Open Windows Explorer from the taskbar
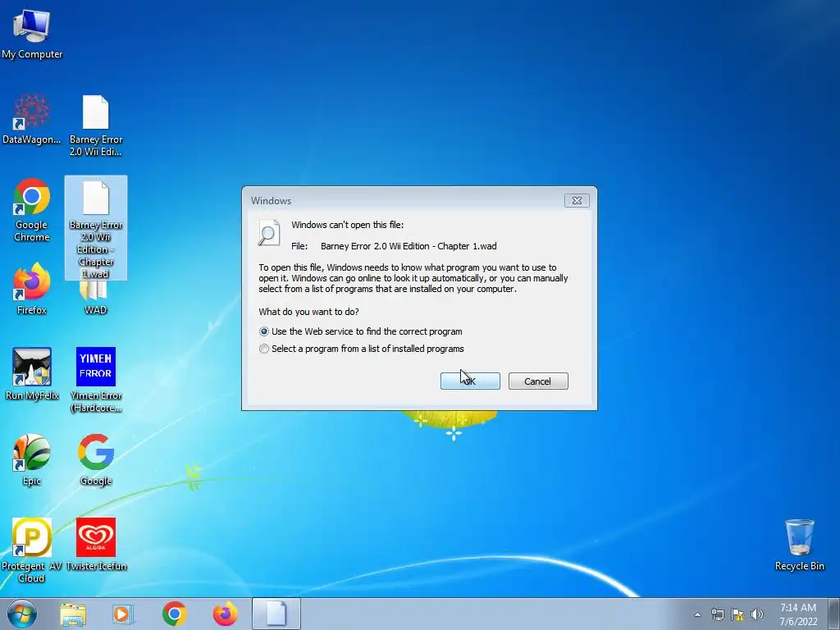Screen dimensions: 840x630 pos(73,614)
